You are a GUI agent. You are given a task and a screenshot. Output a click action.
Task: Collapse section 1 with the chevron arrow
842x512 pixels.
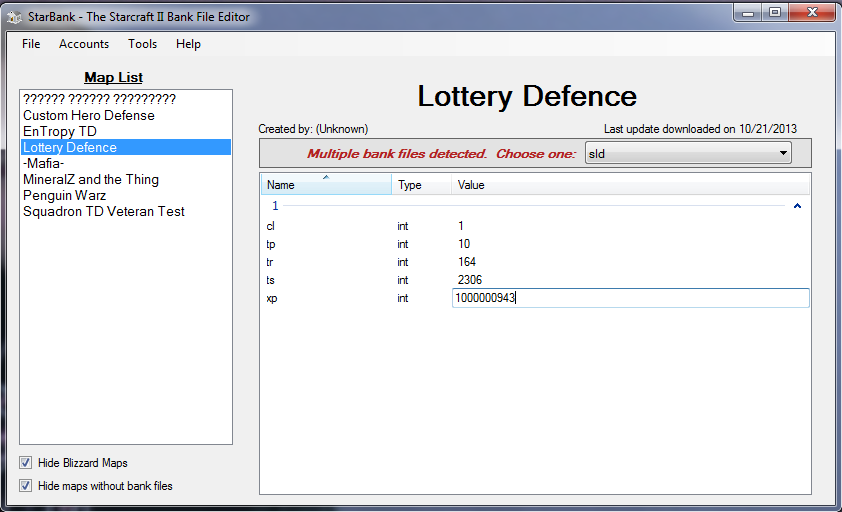pos(797,206)
